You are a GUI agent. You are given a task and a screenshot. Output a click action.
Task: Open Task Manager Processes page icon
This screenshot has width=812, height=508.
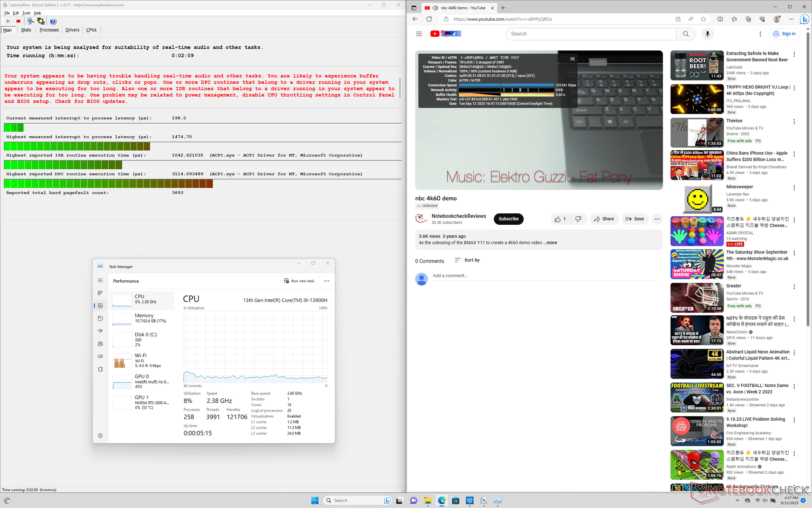(x=100, y=293)
